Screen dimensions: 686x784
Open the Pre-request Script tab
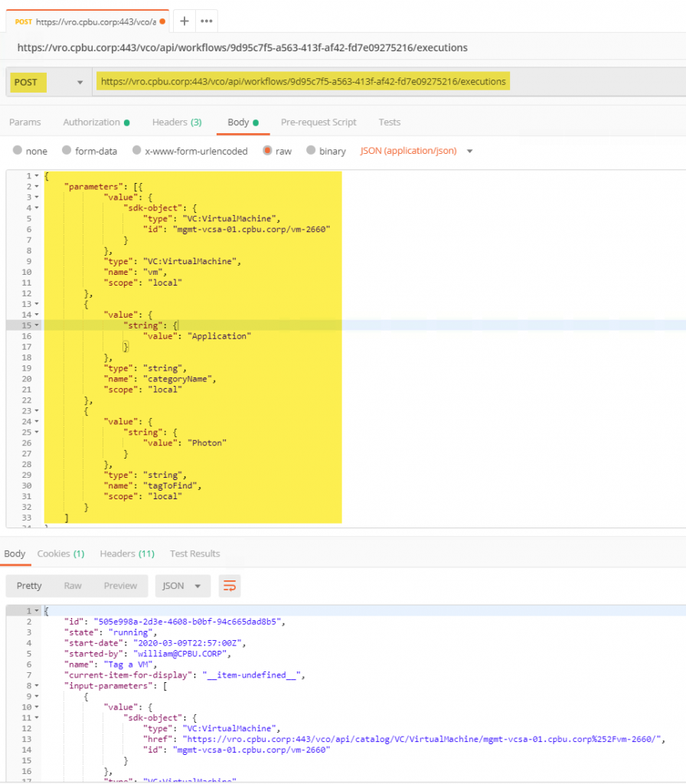(x=318, y=122)
